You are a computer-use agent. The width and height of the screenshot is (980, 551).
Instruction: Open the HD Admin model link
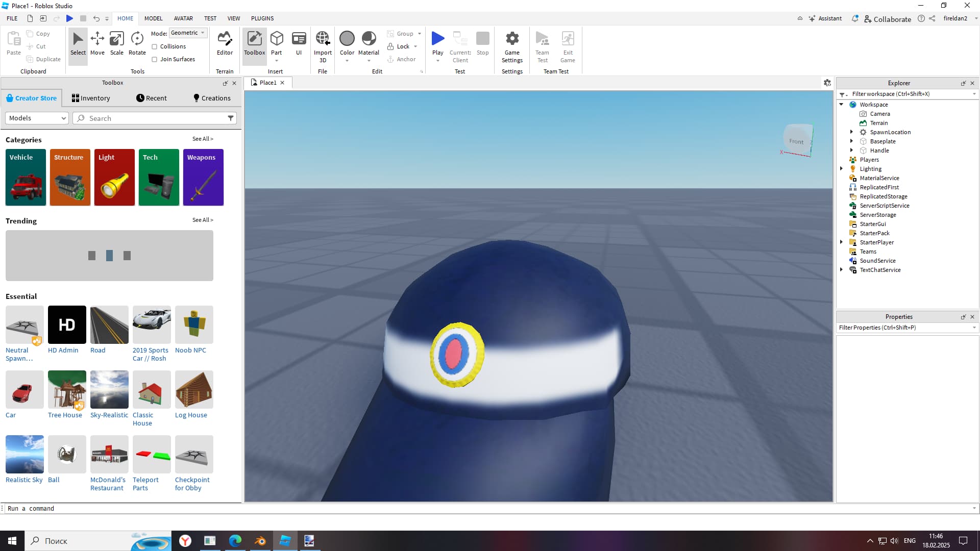63,350
